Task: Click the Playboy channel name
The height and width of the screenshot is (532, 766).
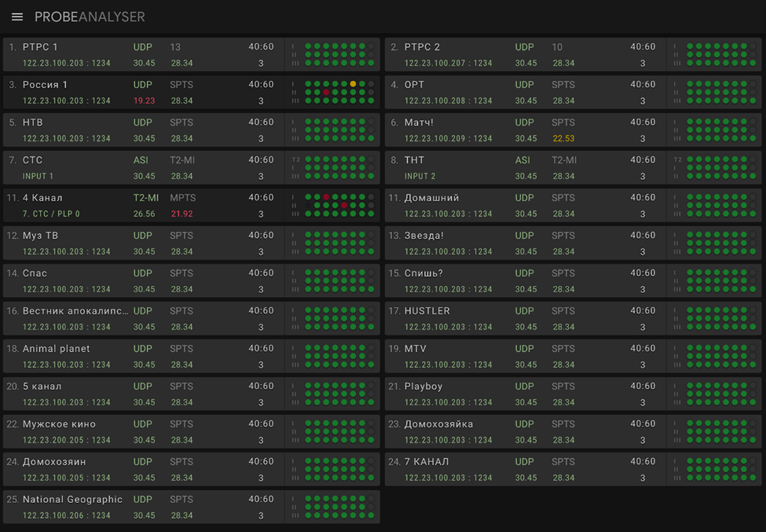Action: (424, 386)
